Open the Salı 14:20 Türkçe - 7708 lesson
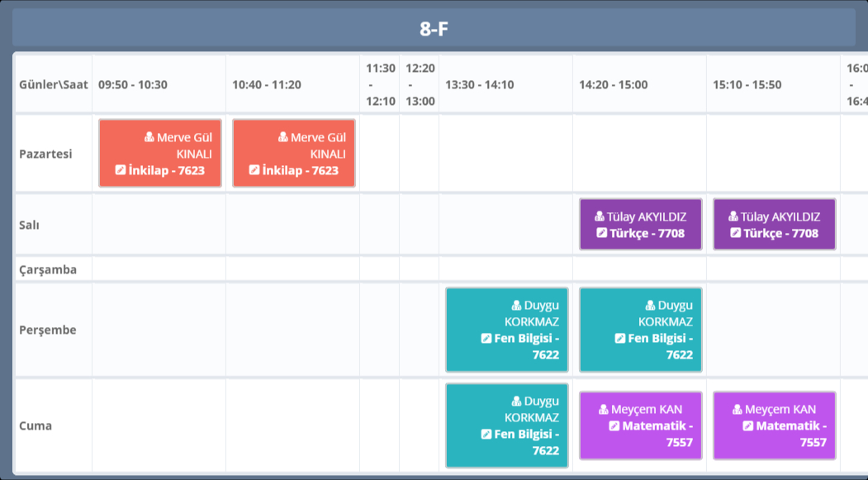 (x=641, y=225)
